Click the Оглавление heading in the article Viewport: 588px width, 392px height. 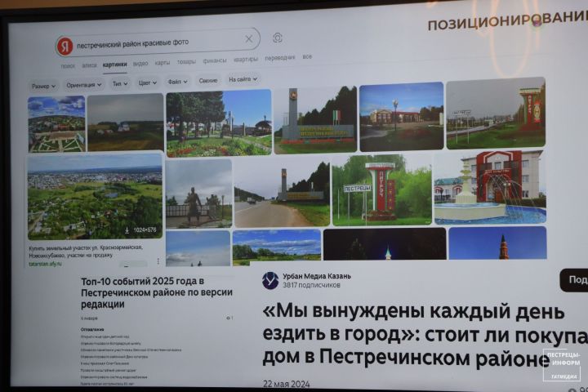click(x=92, y=329)
